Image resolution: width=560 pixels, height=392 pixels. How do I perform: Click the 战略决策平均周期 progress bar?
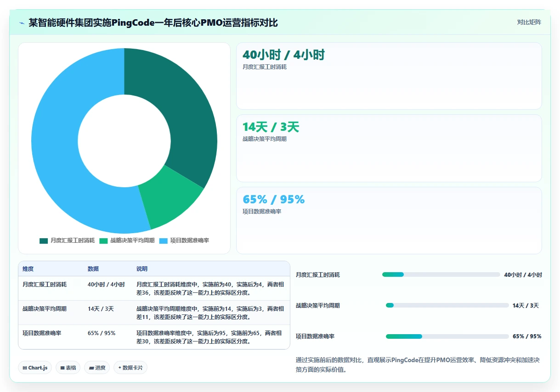click(447, 305)
